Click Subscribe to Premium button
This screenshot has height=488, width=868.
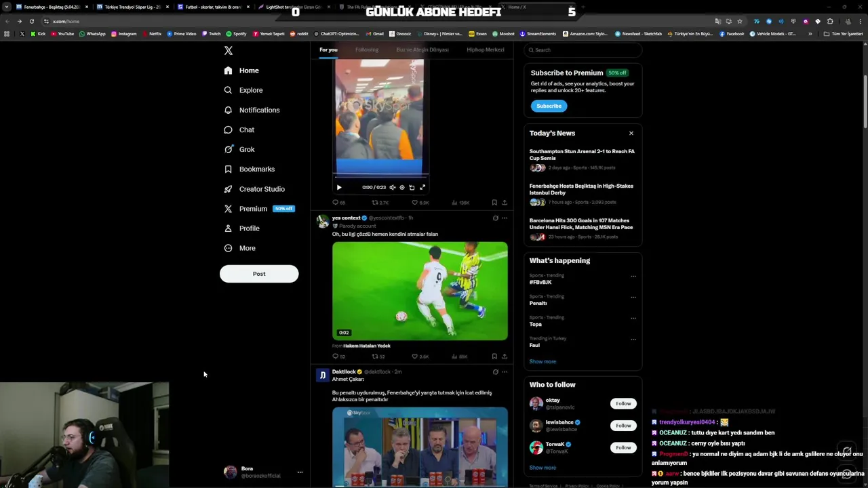549,106
